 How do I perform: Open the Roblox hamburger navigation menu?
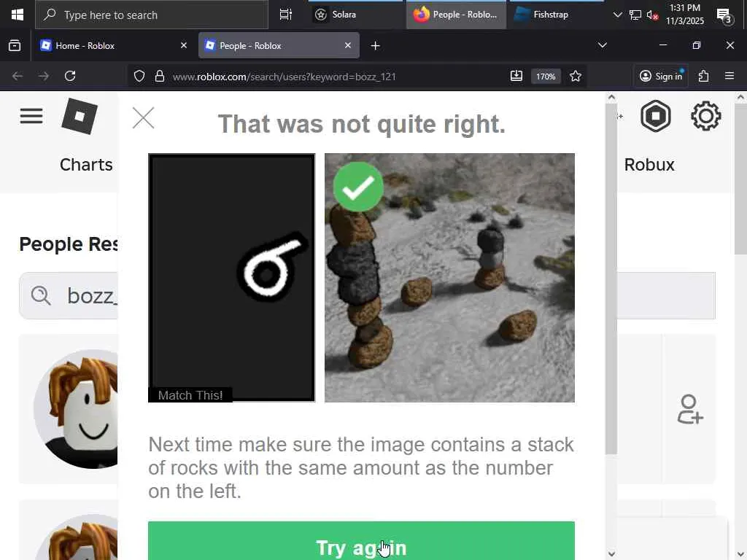pos(31,116)
